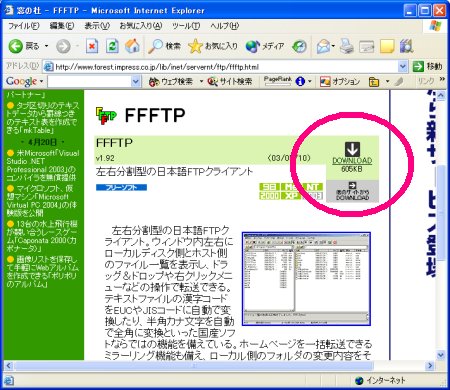Click the blue フリーソフト label
This screenshot has width=450, height=390.
click(x=121, y=187)
